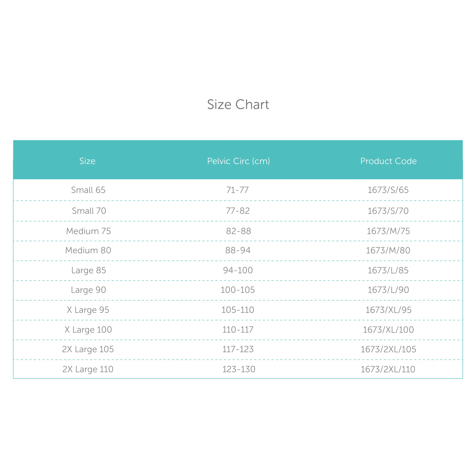Click the Product Code column header

click(x=389, y=161)
